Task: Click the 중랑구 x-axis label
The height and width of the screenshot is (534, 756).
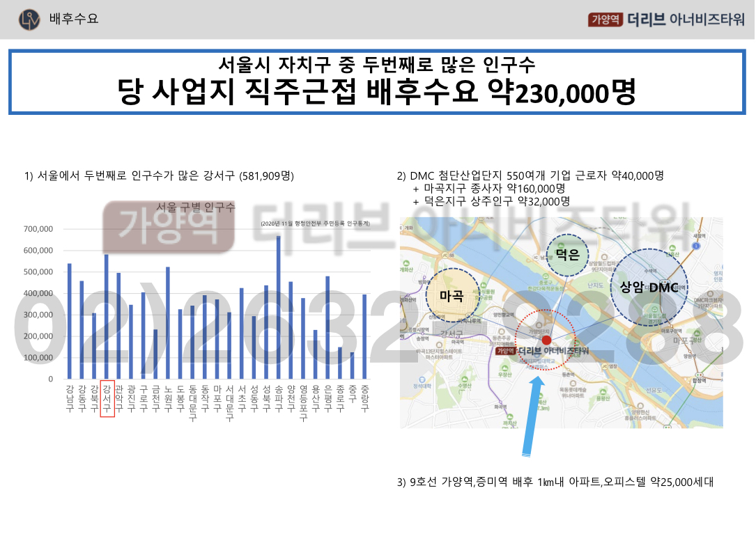Action: 365,398
